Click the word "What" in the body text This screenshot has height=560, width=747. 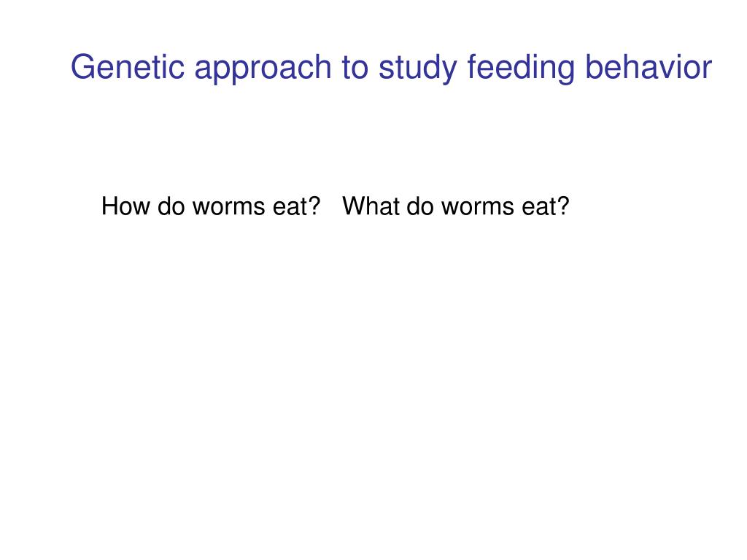click(x=371, y=206)
